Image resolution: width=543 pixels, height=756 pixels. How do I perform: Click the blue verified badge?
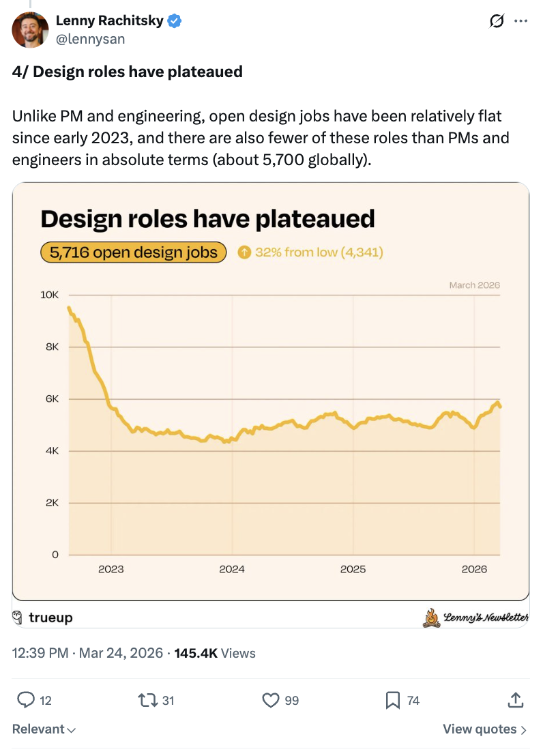tap(175, 21)
